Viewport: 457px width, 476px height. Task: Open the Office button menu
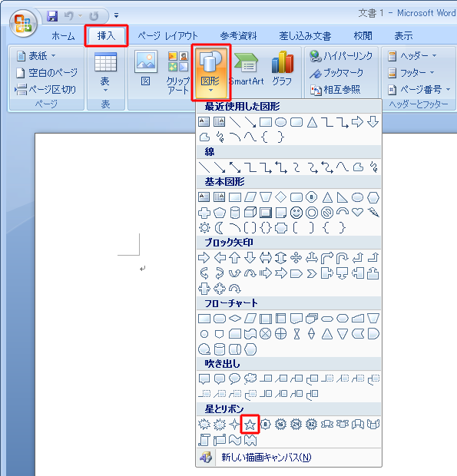click(x=23, y=23)
